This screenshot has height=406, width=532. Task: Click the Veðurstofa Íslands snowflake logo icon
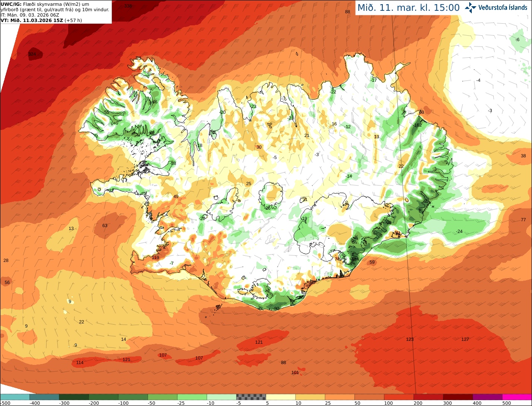click(x=471, y=7)
